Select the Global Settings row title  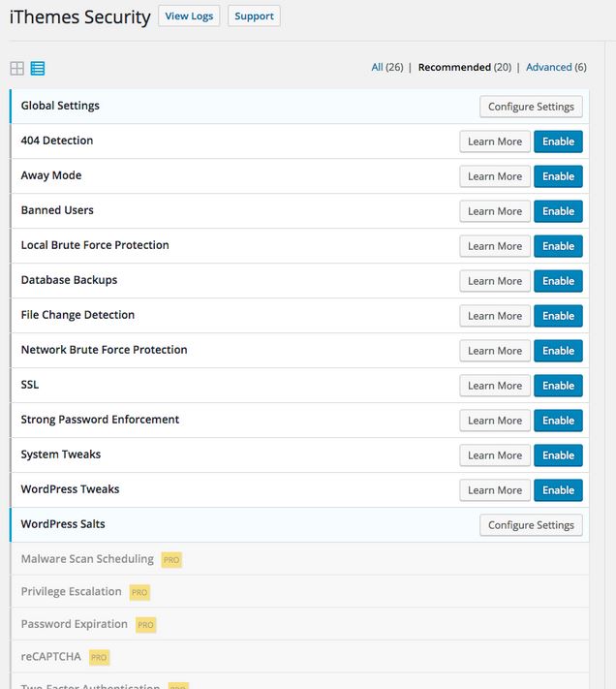click(60, 106)
